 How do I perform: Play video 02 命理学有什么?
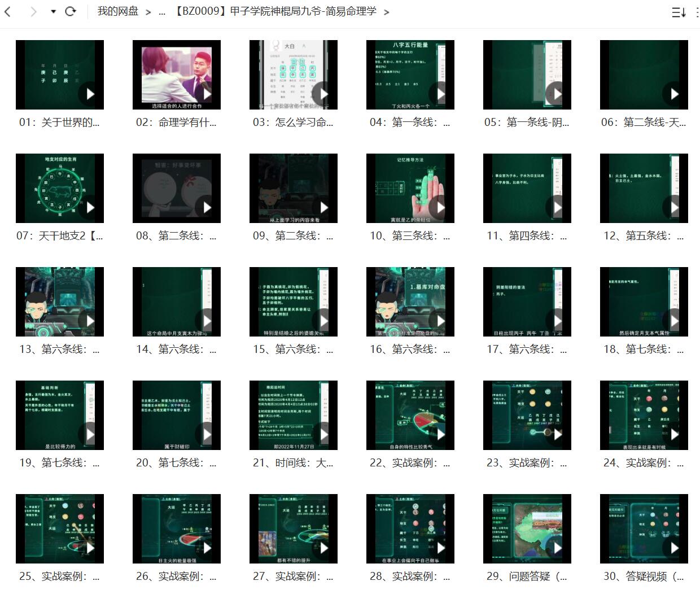[x=176, y=75]
